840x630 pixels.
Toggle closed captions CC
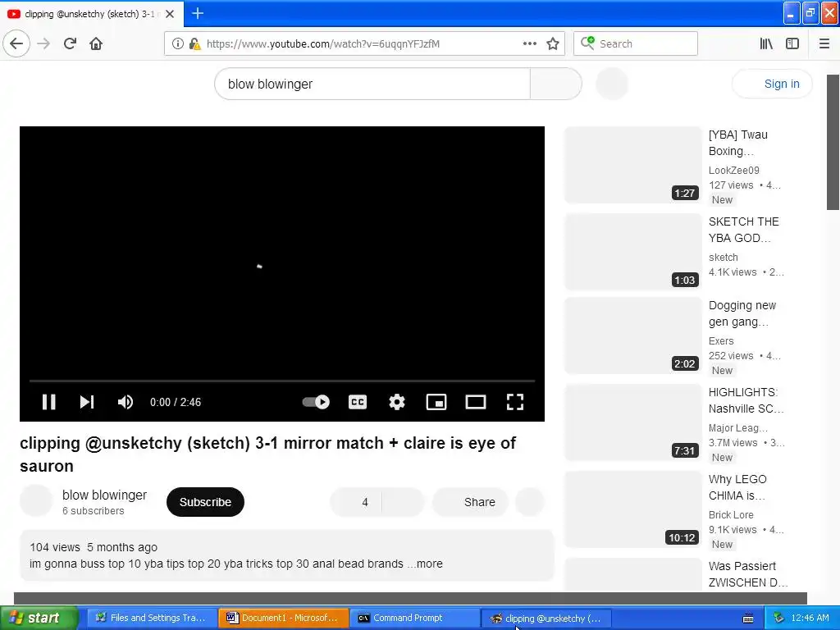point(358,402)
